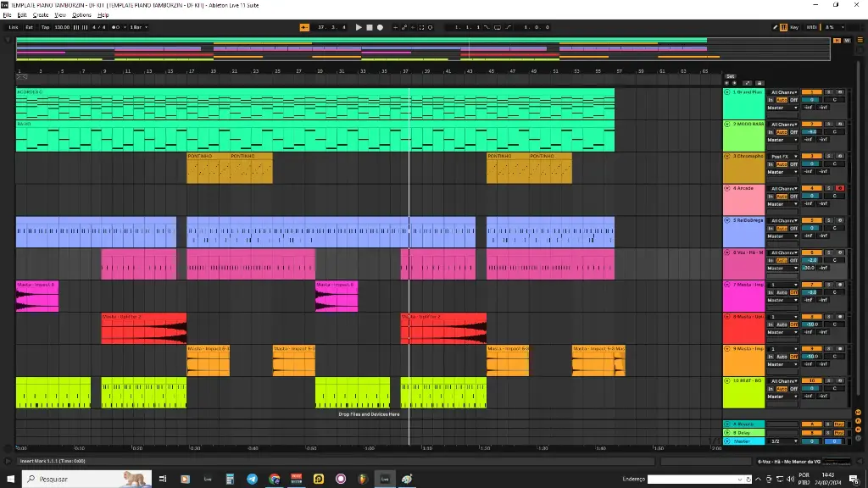Enable MIDI Map Mode

click(811, 27)
